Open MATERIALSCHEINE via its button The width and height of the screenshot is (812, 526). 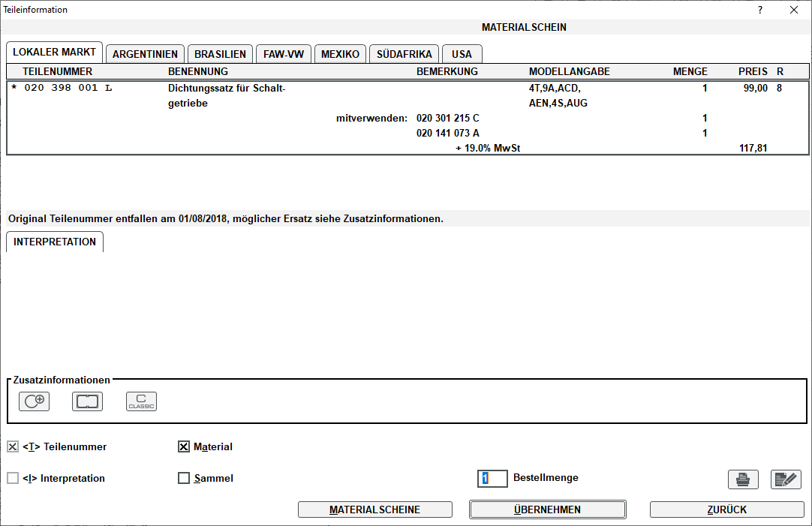click(x=374, y=509)
